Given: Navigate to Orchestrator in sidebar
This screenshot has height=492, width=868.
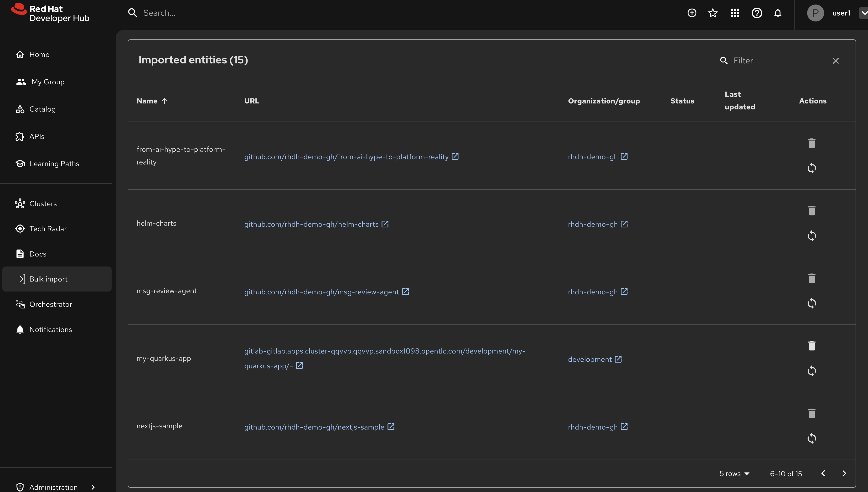Looking at the screenshot, I should coord(50,304).
